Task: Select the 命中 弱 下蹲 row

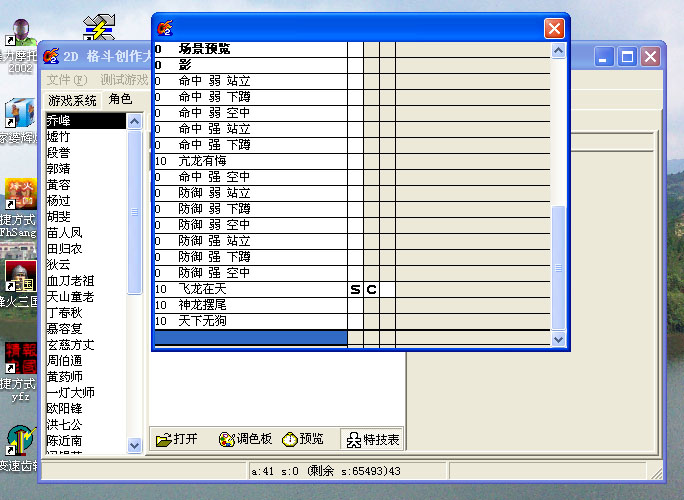Action: [x=251, y=97]
